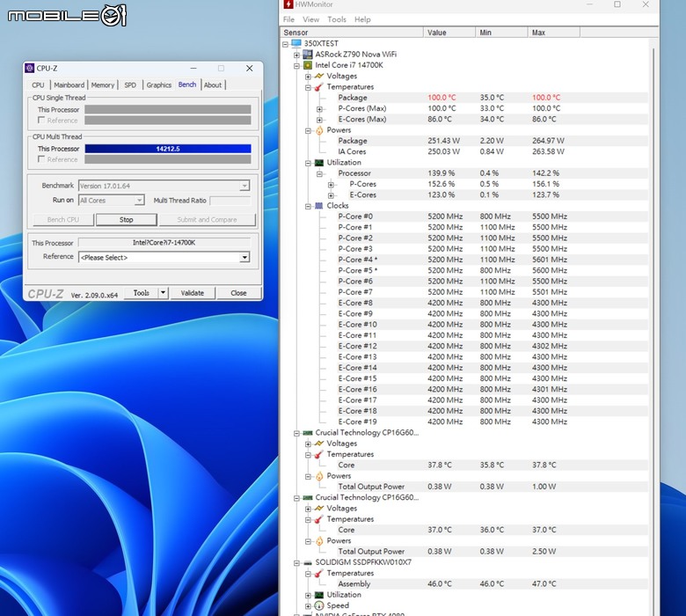
Task: Click the Validate button
Action: tap(193, 293)
